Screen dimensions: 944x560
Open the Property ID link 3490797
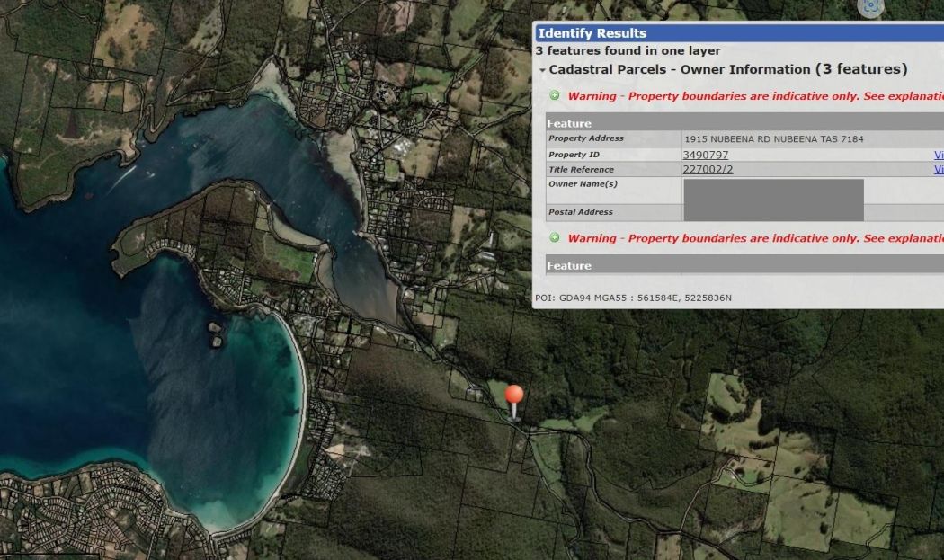[707, 154]
